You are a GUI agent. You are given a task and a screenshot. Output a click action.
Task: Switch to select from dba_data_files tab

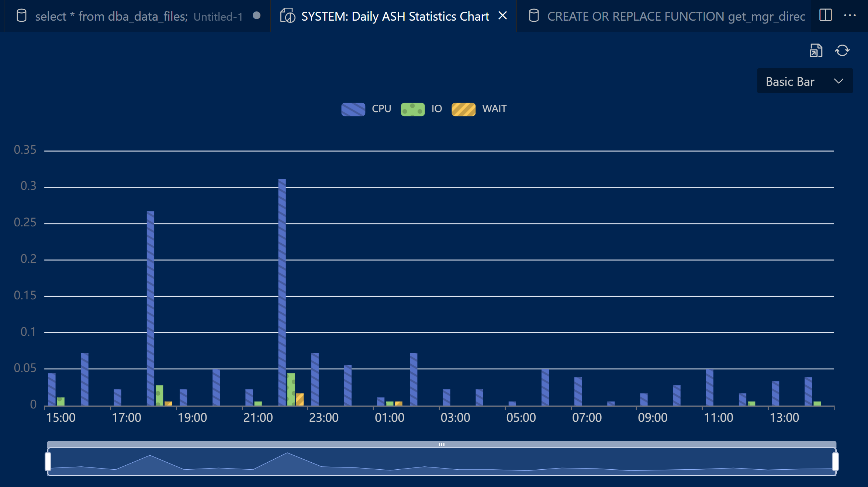111,16
